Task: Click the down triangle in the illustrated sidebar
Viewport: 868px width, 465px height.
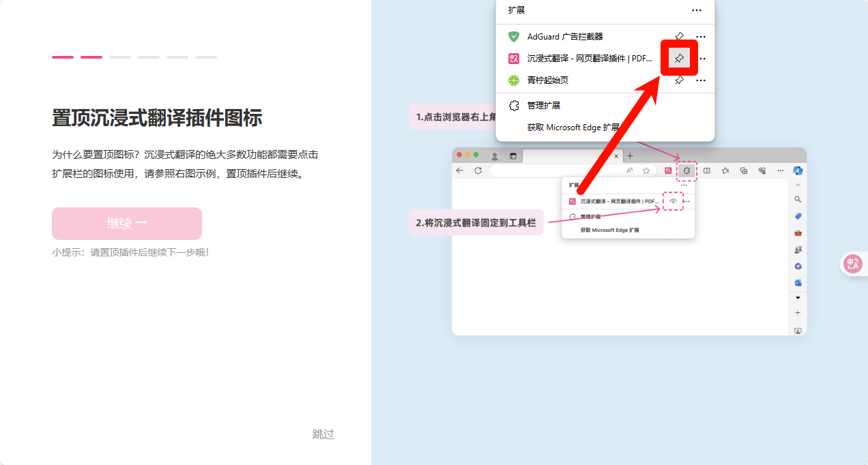Action: tap(798, 298)
